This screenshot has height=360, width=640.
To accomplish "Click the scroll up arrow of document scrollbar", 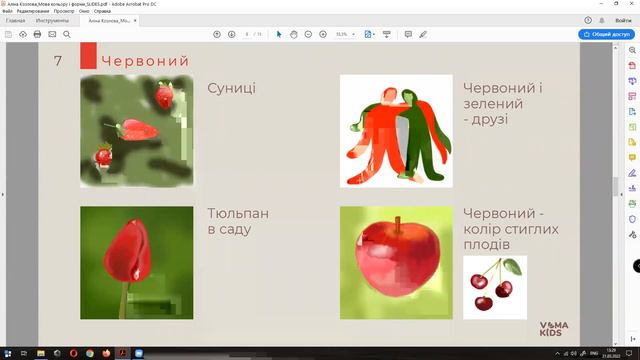I will pyautogui.click(x=616, y=48).
